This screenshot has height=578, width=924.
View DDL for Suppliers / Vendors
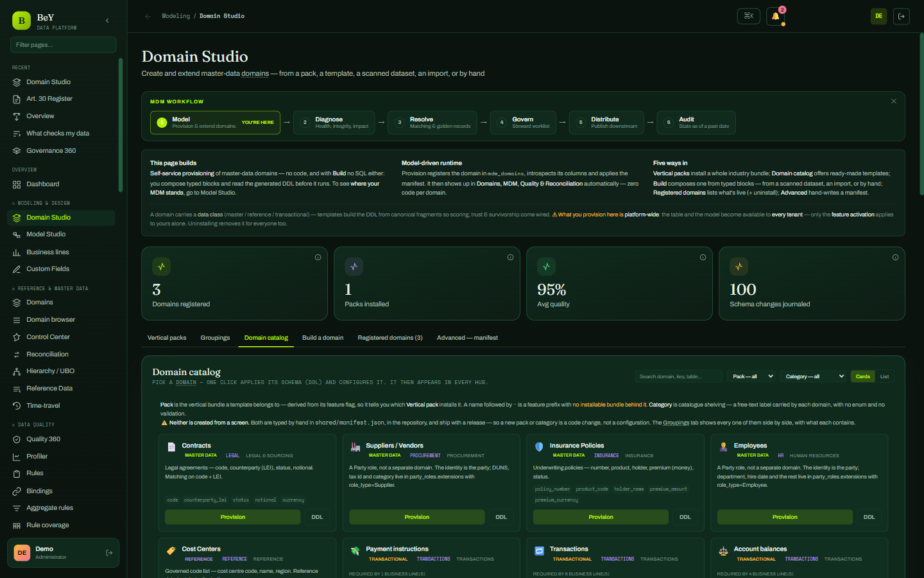point(501,517)
